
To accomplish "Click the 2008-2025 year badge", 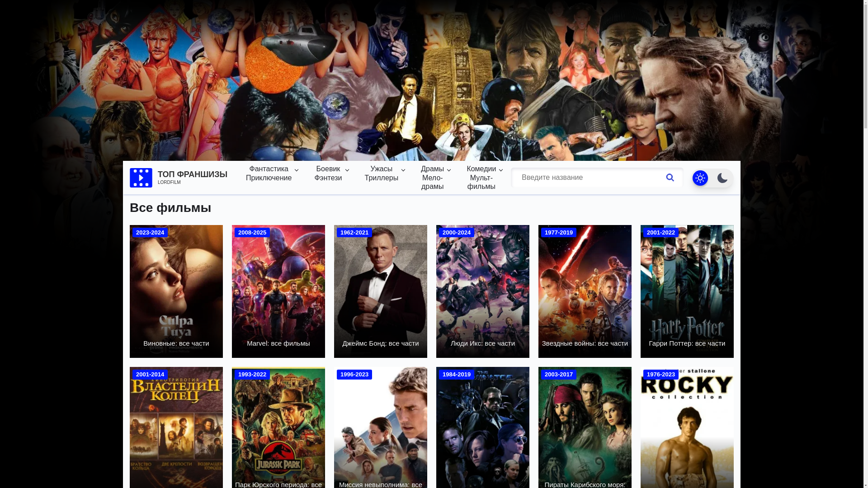I will tap(252, 233).
